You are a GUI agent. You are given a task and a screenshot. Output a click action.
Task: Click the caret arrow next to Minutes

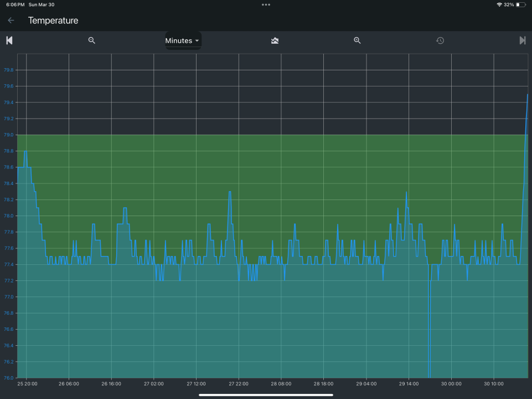197,40
